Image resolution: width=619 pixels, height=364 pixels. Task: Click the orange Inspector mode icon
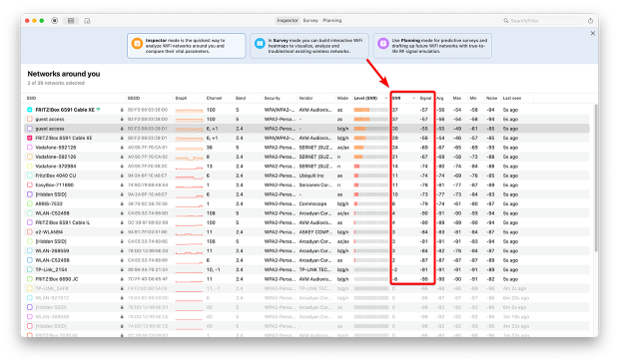(x=137, y=43)
